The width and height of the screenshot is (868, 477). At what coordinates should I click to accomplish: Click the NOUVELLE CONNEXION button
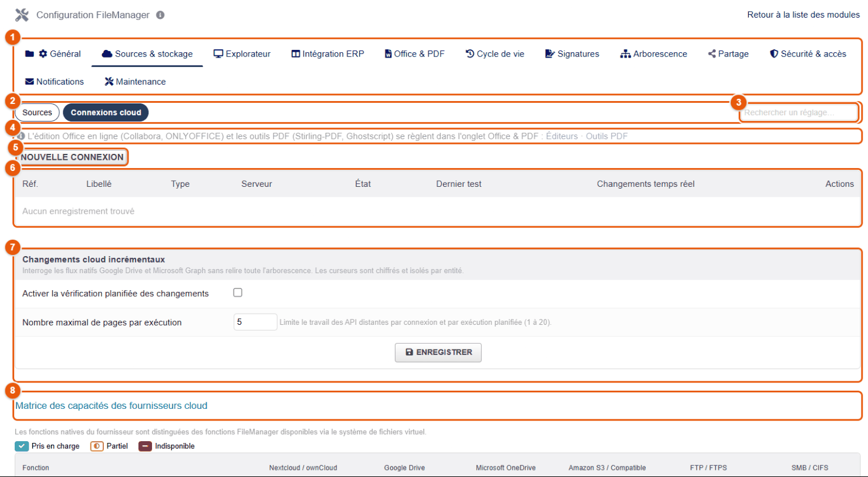point(72,157)
